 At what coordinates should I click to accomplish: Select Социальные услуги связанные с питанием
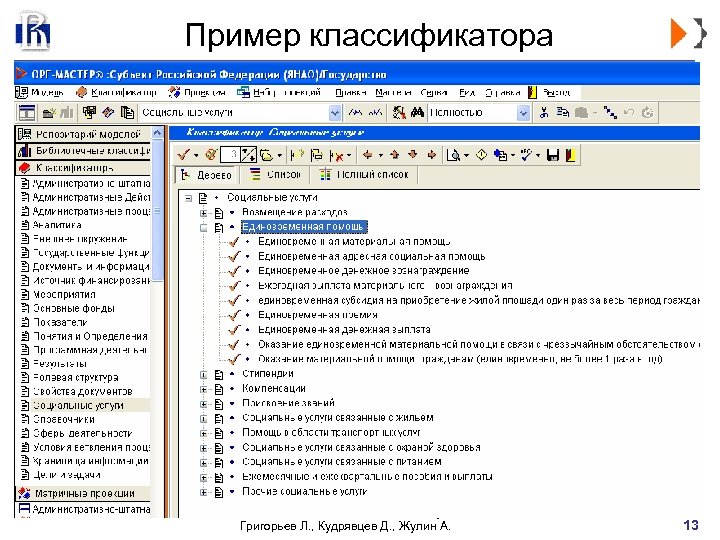[x=342, y=461]
